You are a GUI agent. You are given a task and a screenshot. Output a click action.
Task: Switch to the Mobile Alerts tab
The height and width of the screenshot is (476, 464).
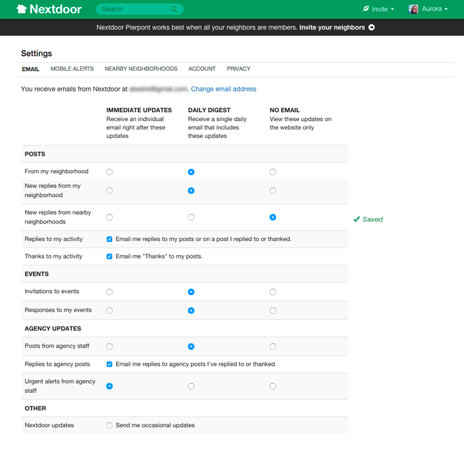(72, 69)
